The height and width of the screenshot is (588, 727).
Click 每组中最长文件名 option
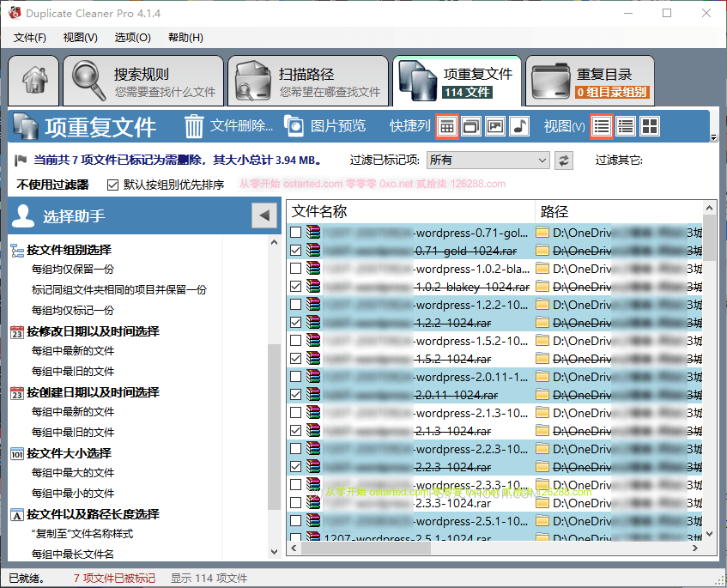click(x=73, y=555)
